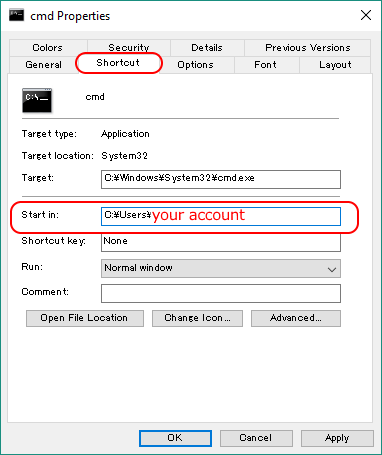Click the title bar cmd icon
382x455 pixels.
(16, 15)
